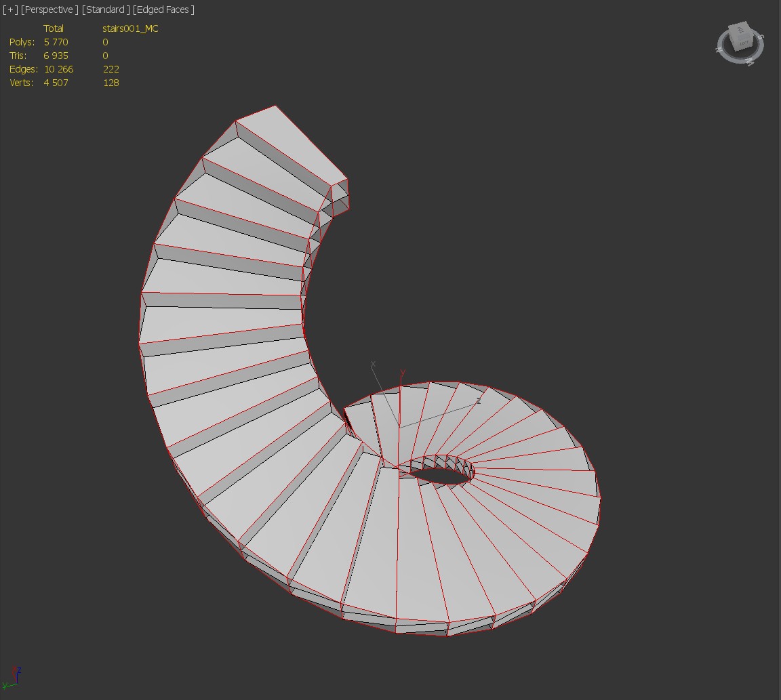Open the [+] general viewport menu
Viewport: 781px width, 700px height.
10,9
